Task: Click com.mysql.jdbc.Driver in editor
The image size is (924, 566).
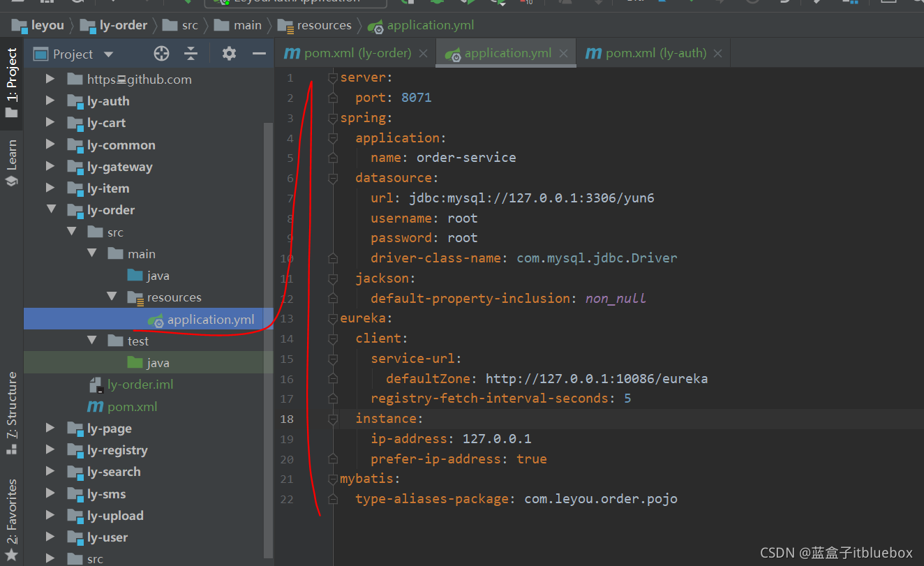Action: click(x=597, y=258)
